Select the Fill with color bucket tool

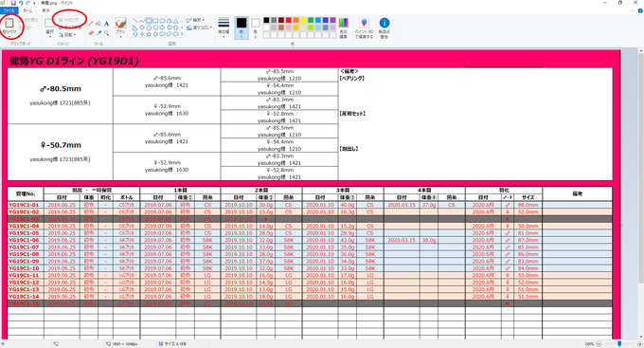(98, 24)
